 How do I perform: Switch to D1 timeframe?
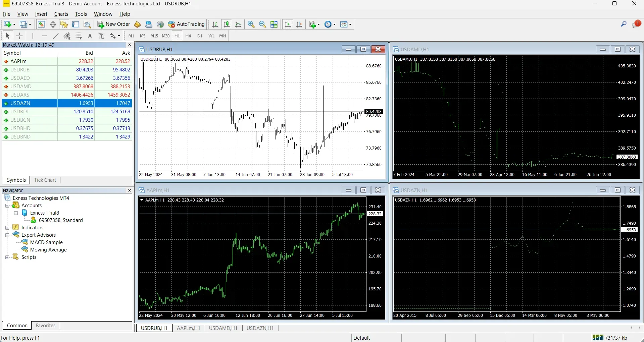(200, 36)
